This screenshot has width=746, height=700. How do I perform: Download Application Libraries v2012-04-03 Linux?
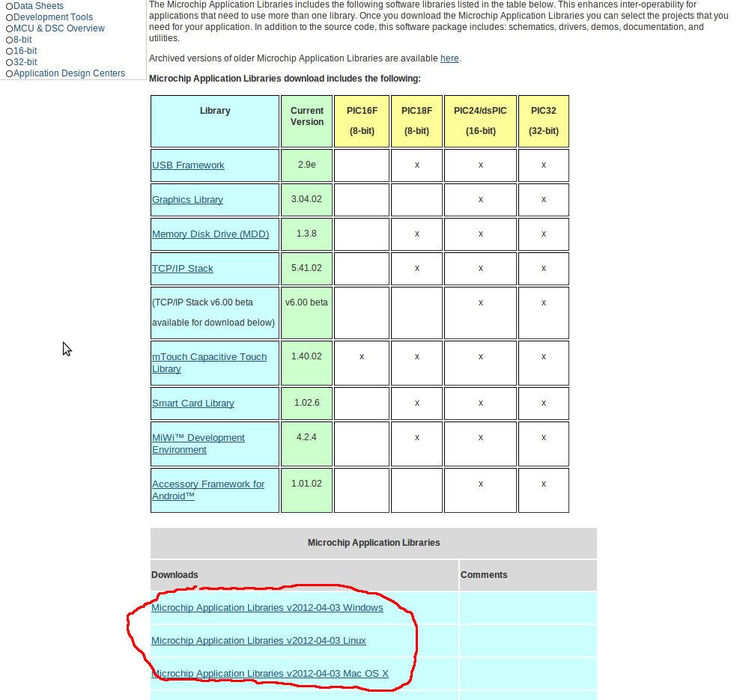(258, 641)
